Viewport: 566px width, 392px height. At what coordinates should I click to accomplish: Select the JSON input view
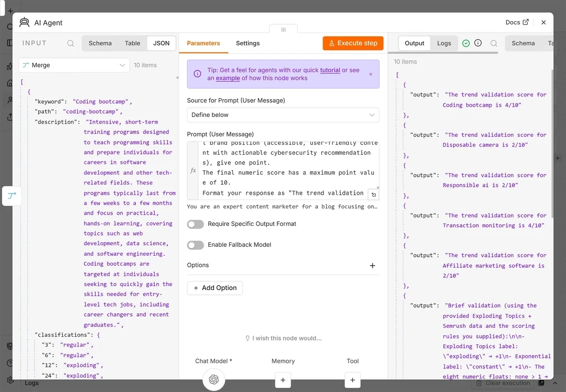coord(161,43)
